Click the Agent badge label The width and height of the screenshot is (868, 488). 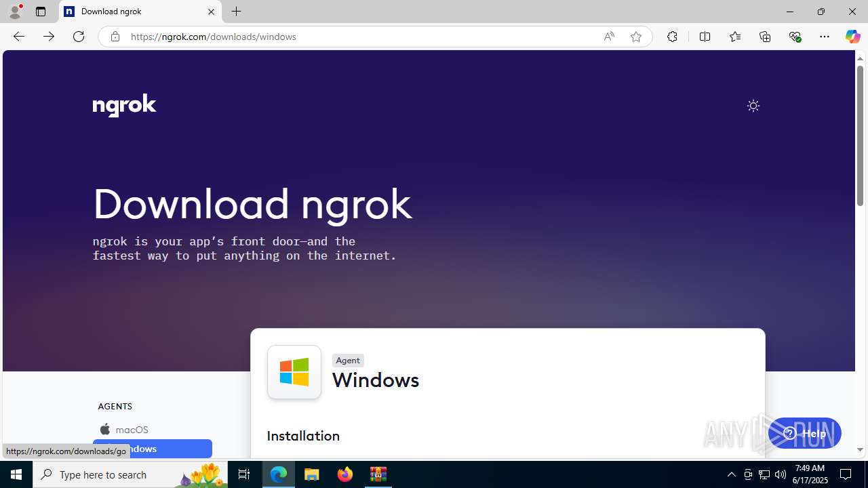pyautogui.click(x=348, y=361)
